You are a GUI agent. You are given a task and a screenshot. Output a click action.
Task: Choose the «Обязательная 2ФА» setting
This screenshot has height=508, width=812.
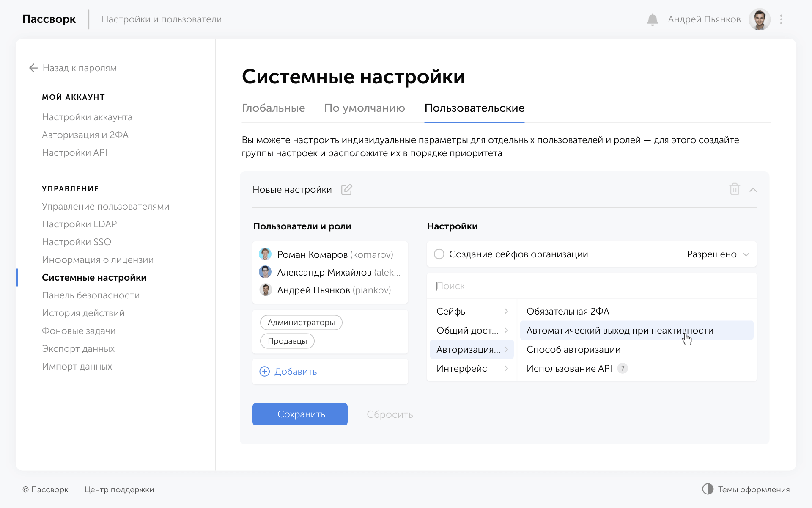pyautogui.click(x=636, y=311)
